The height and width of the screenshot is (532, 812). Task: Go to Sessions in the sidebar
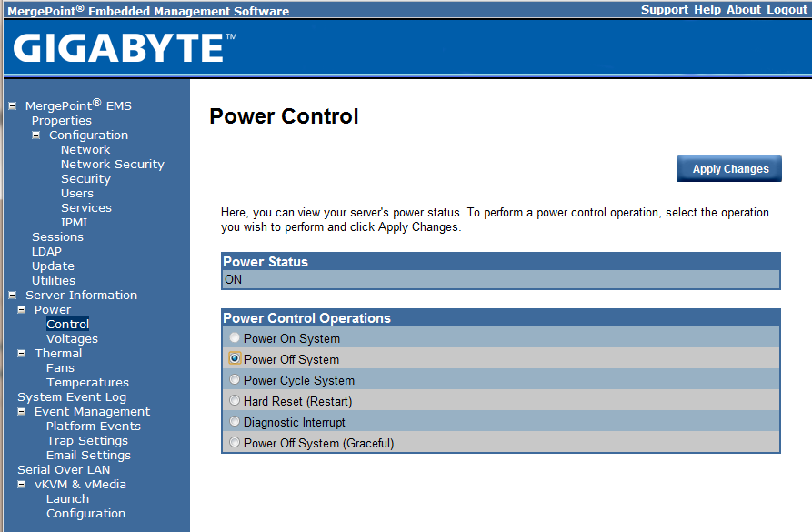[57, 236]
